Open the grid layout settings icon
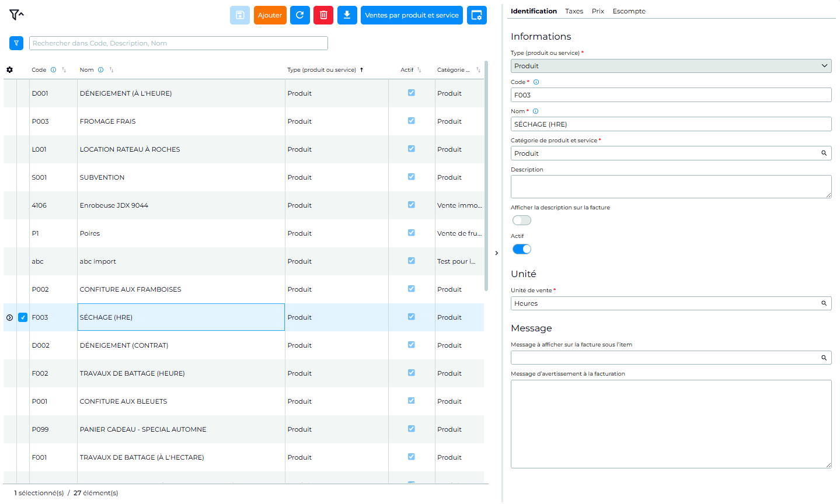 tap(477, 15)
